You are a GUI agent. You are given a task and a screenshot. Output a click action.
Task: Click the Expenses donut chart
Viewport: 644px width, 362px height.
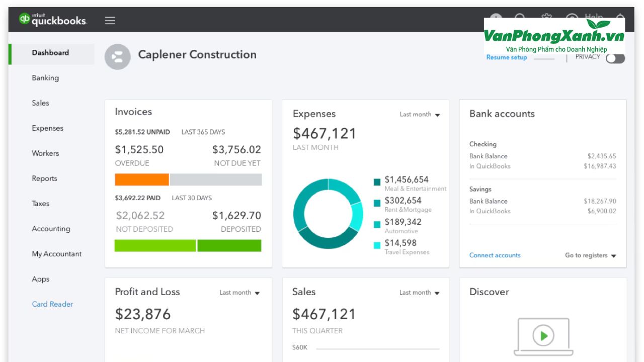pyautogui.click(x=328, y=214)
